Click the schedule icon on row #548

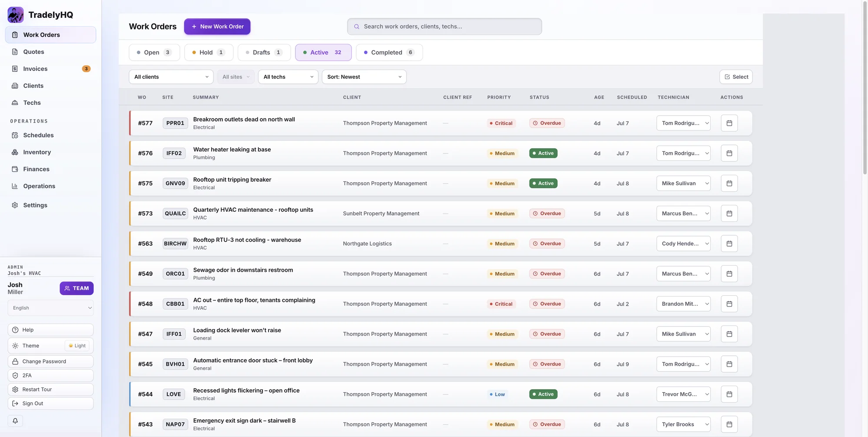(729, 304)
